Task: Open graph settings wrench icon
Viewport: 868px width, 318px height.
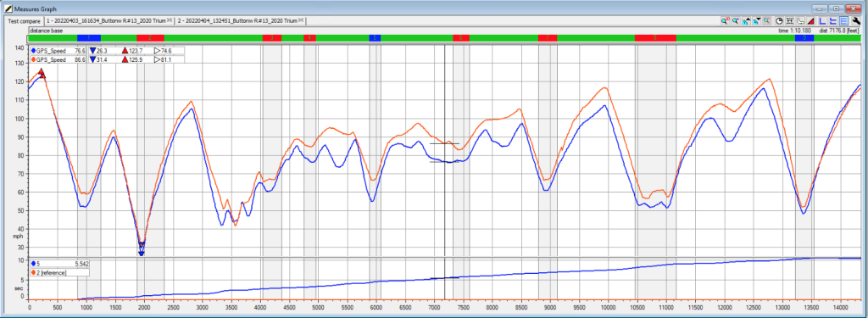Action: (x=856, y=20)
